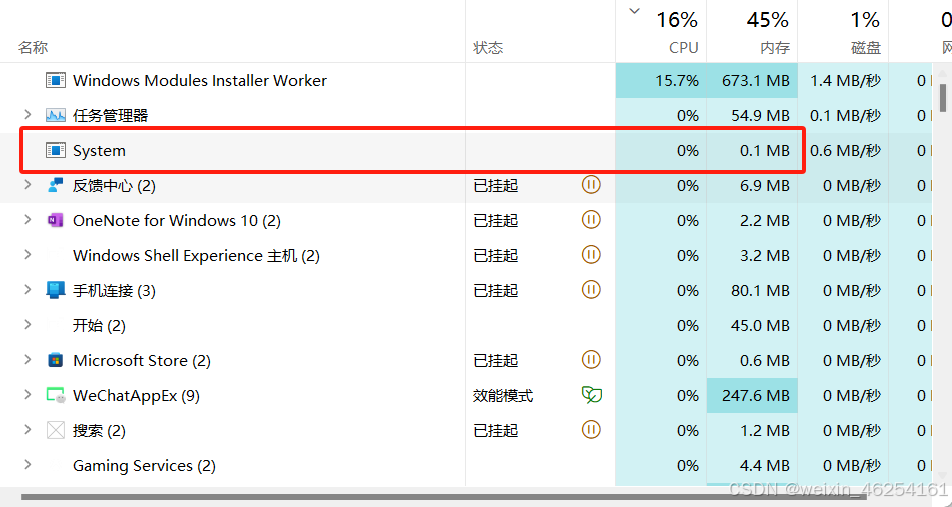Screen dimensions: 952x507
Task: Expand the 手机连接 (3) process group
Action: pyautogui.click(x=27, y=290)
